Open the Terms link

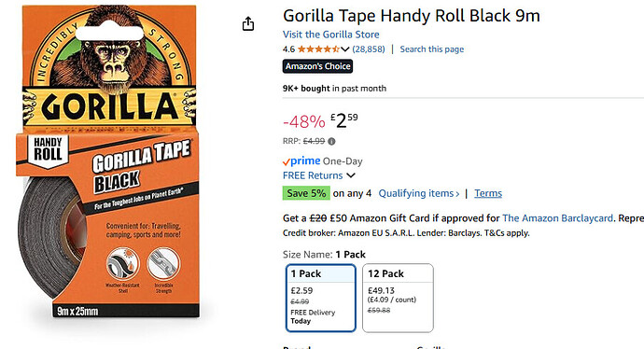pyautogui.click(x=488, y=193)
